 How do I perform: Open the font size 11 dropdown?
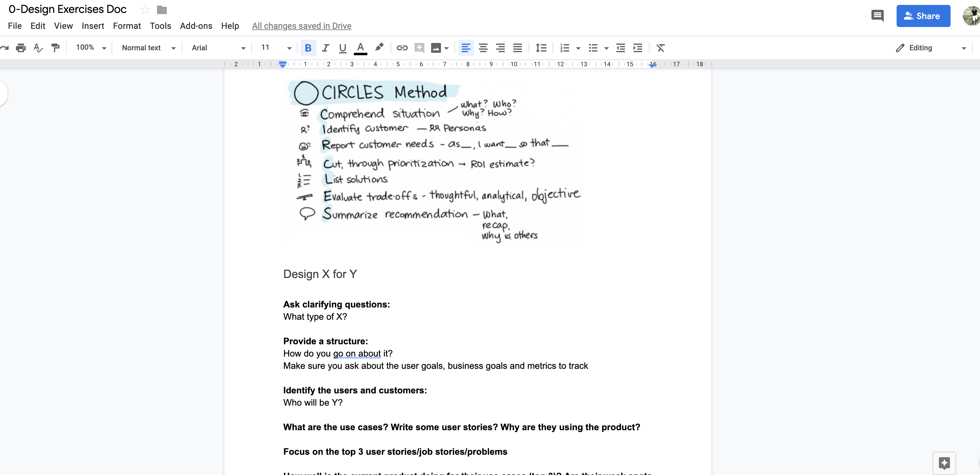(x=276, y=48)
